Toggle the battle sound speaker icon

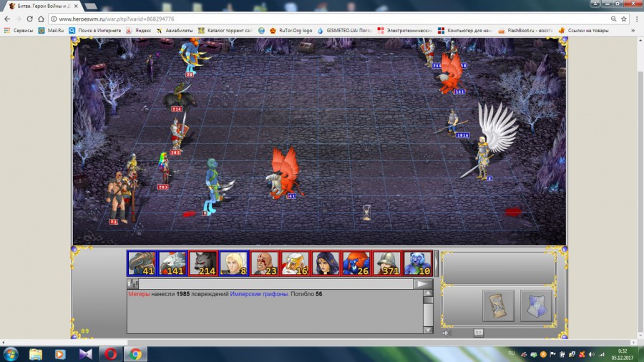click(x=447, y=333)
